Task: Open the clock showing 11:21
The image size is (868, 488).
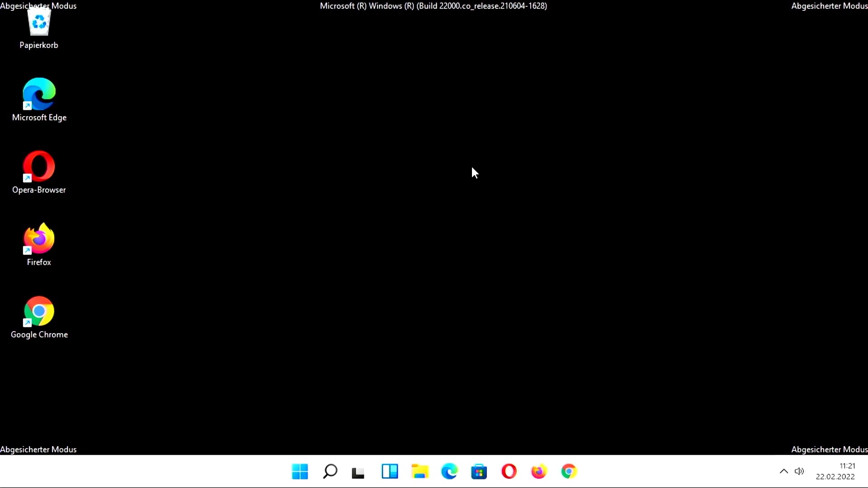Action: 847,466
